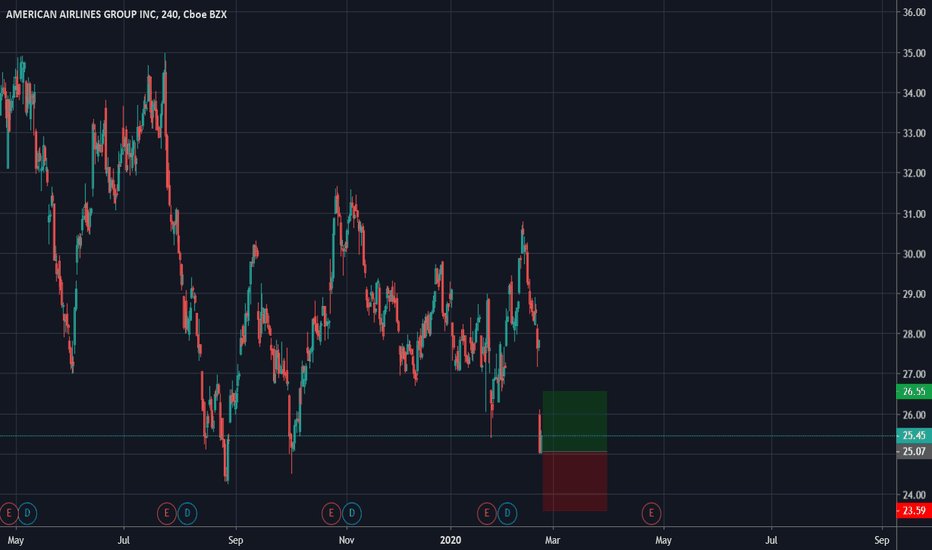Click the earnings E marker after the 2020 label
This screenshot has height=550, width=932.
tap(487, 513)
